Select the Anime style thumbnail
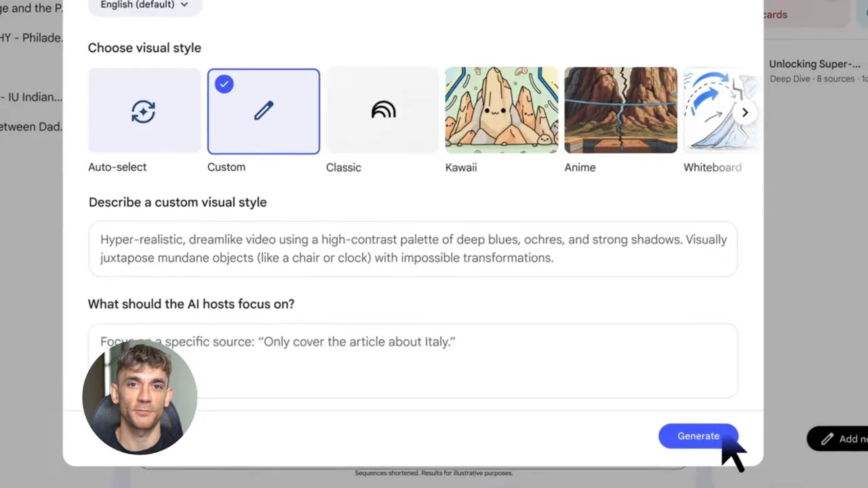 point(620,110)
